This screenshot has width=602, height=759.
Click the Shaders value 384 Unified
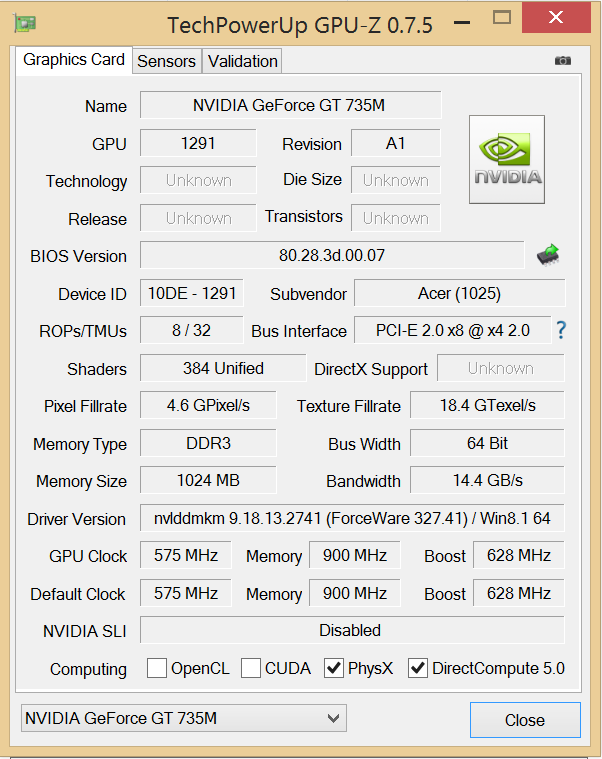(223, 368)
